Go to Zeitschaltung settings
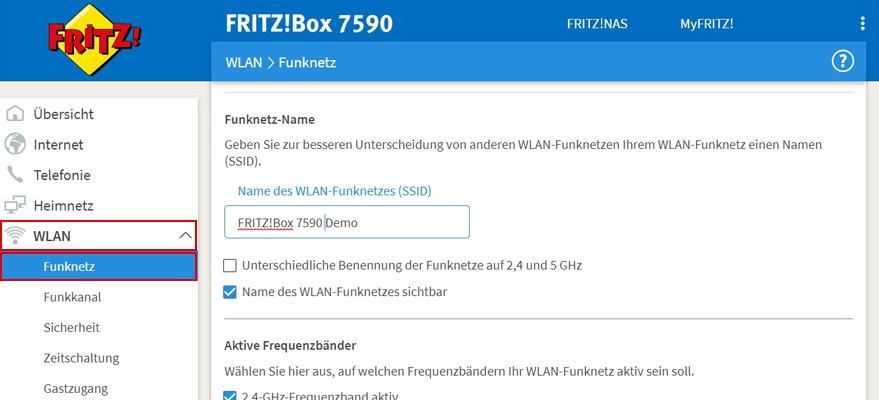 (81, 358)
